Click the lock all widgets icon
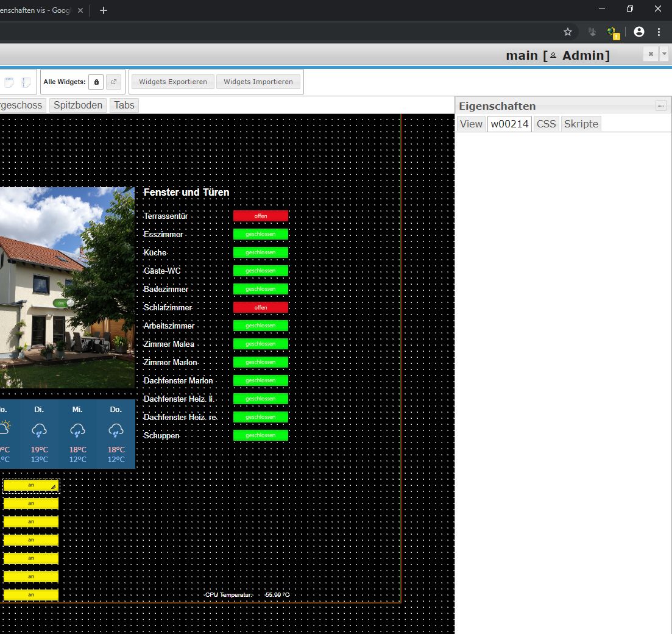This screenshot has height=634, width=672. tap(96, 82)
